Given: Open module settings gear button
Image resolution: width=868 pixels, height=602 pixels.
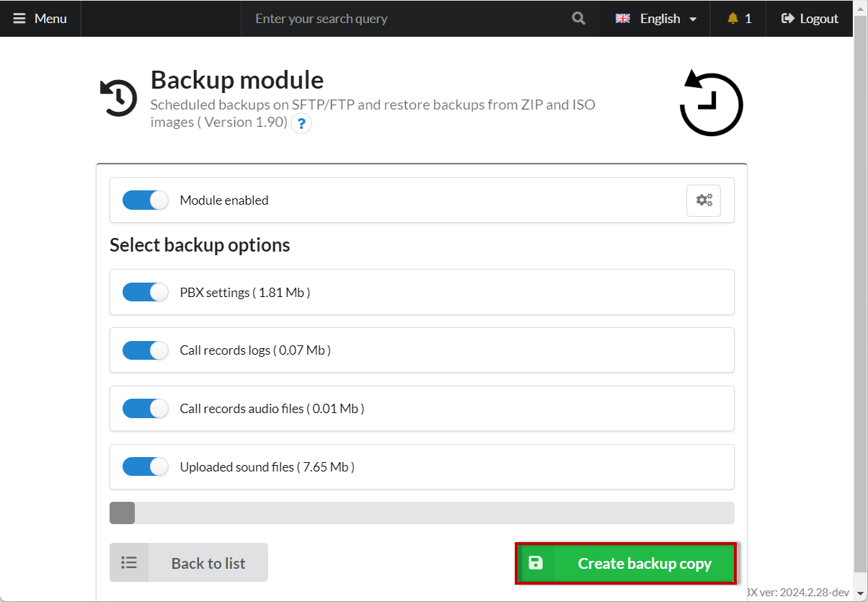Looking at the screenshot, I should 703,200.
